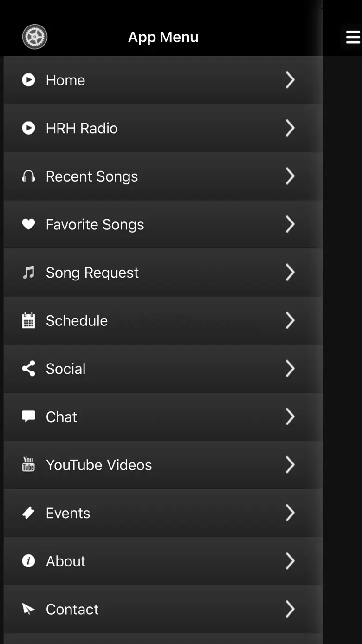Click the ticket icon next to Events
This screenshot has width=362, height=644.
(x=28, y=513)
